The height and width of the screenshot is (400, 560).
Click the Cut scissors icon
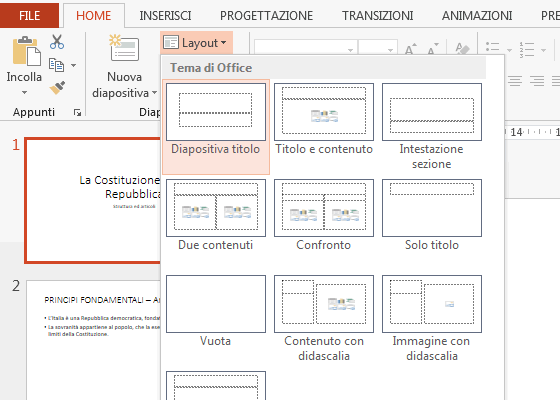57,42
